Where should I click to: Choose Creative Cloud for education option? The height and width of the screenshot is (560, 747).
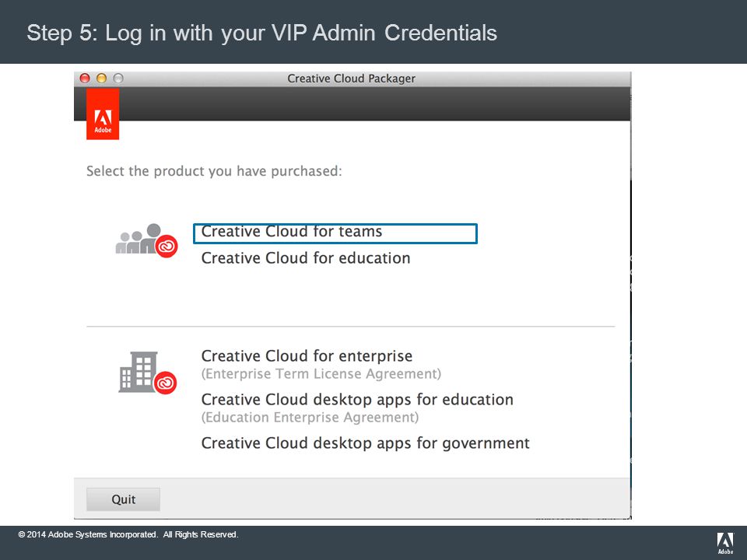click(305, 258)
